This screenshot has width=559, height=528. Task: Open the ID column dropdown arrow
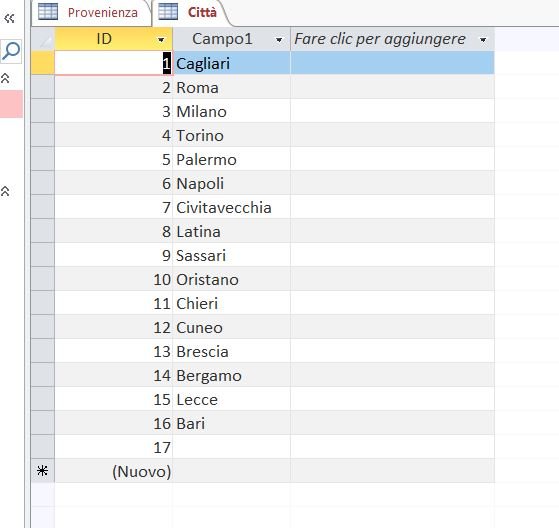click(x=161, y=40)
